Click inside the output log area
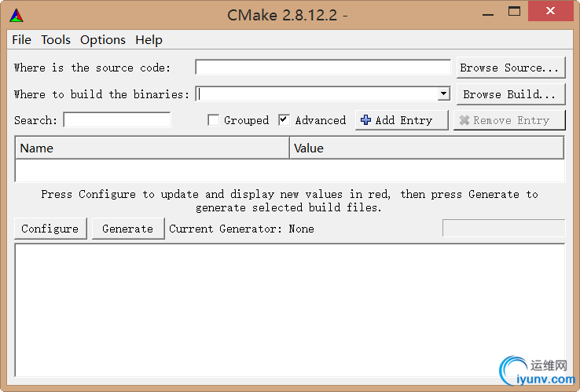This screenshot has height=392, width=580. point(290,310)
